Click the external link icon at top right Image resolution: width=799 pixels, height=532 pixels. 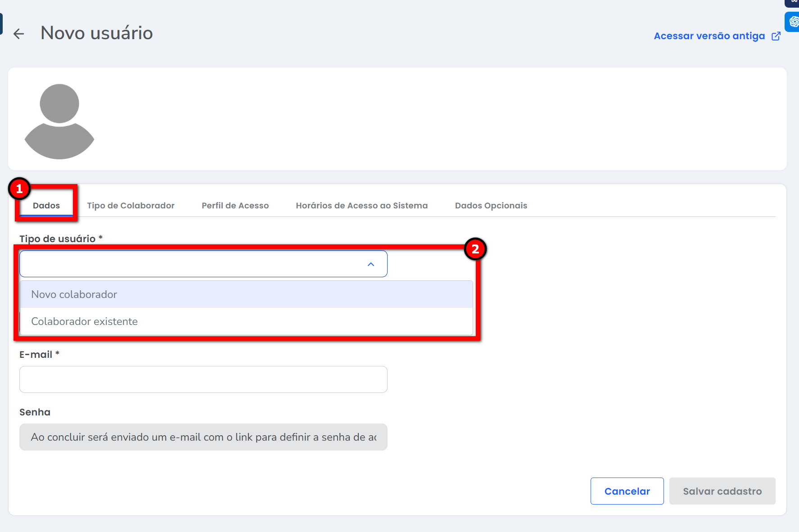pos(776,36)
